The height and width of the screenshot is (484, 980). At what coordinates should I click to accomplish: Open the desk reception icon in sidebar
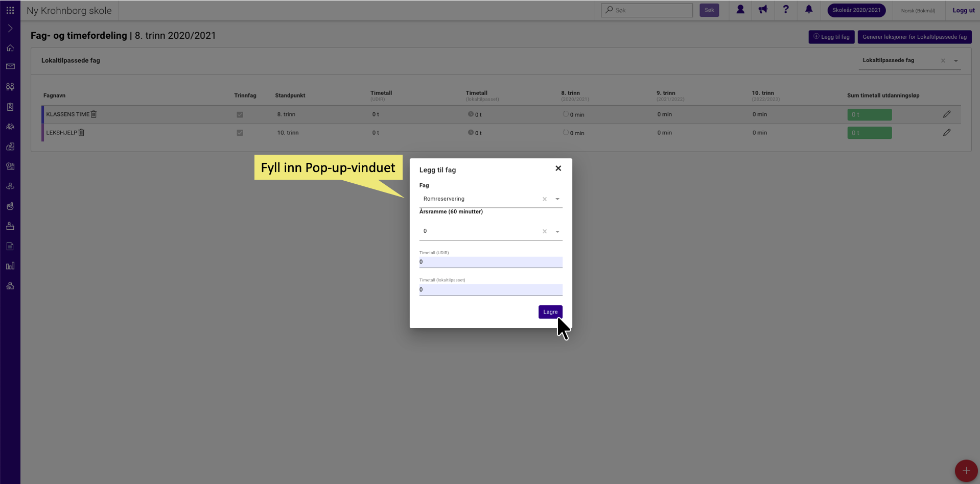10,226
